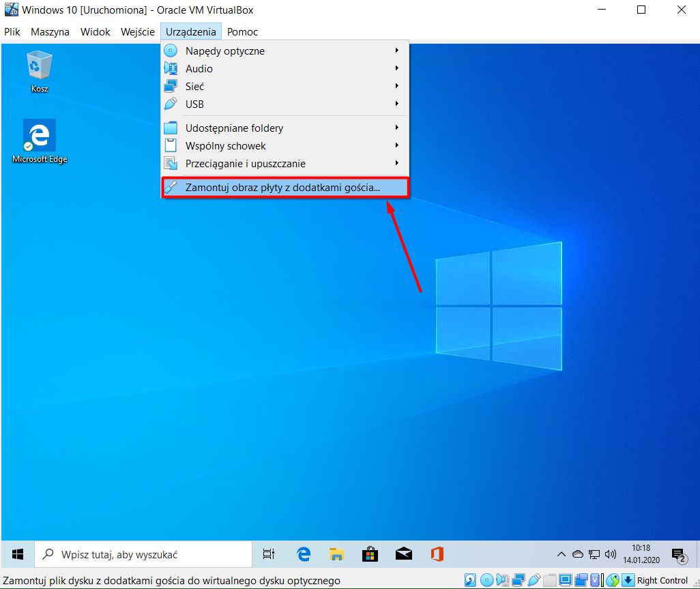Screen dimensions: 700x589
Task: Show hidden tray icons chevron
Action: [x=562, y=554]
